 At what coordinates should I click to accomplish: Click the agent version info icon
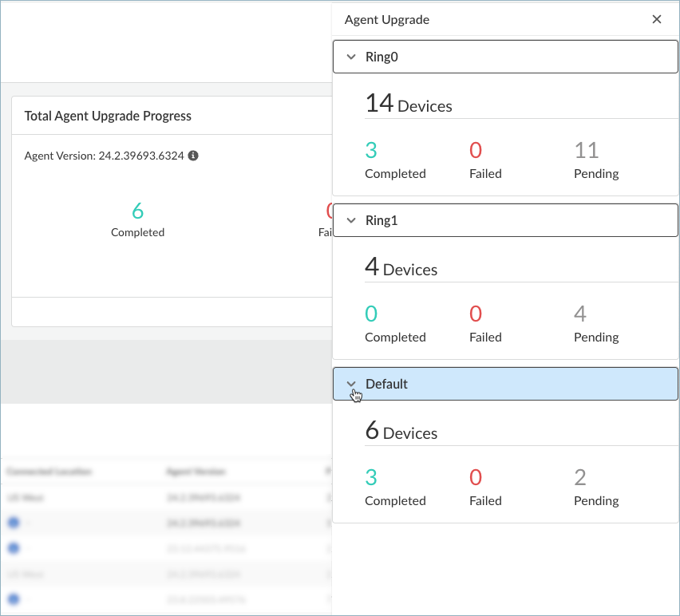193,156
